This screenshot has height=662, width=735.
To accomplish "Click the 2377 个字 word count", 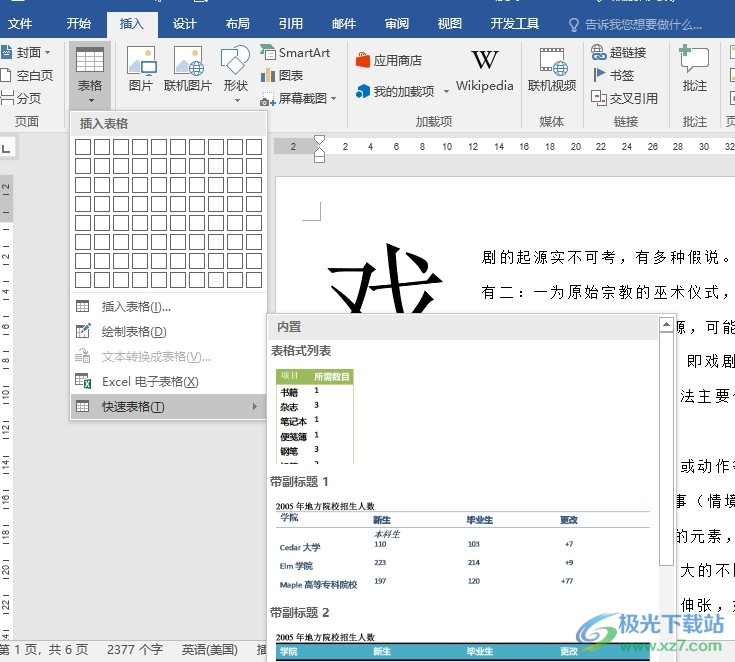I will (x=135, y=649).
